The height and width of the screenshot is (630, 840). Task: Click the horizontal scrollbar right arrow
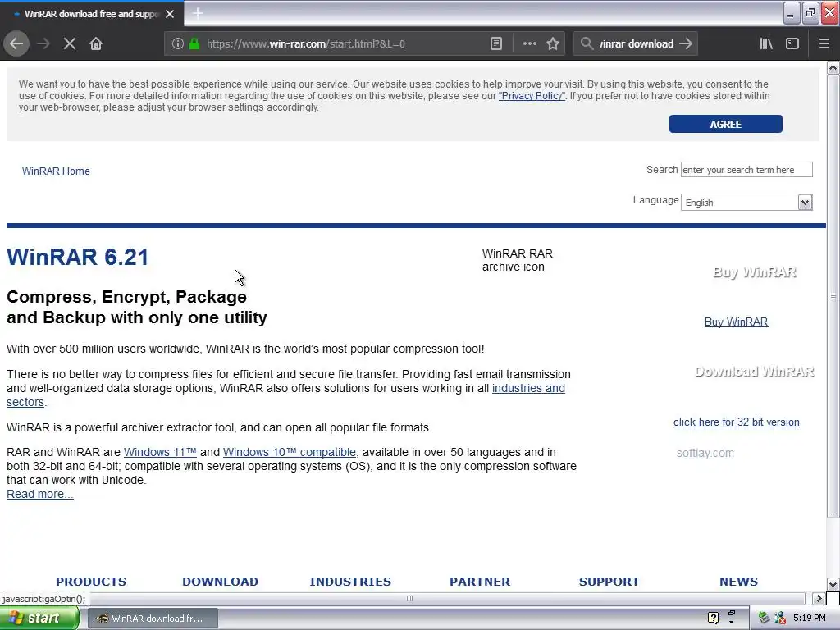coord(819,598)
